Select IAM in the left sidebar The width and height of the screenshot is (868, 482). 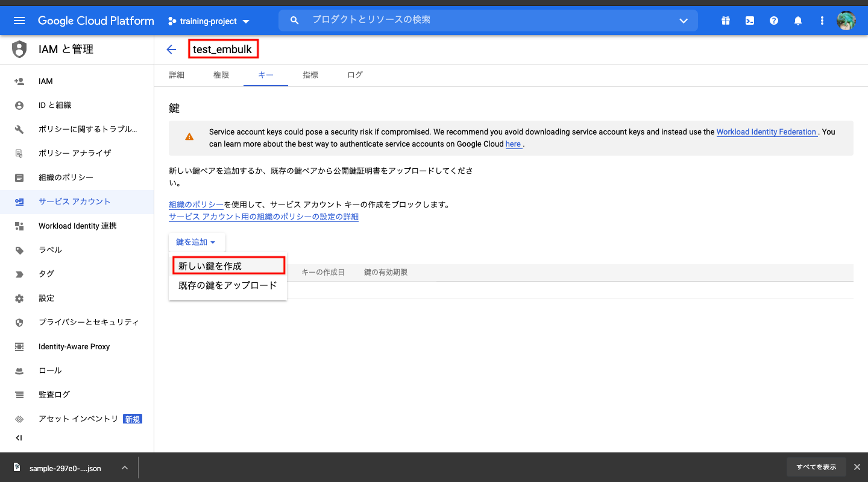(x=46, y=81)
